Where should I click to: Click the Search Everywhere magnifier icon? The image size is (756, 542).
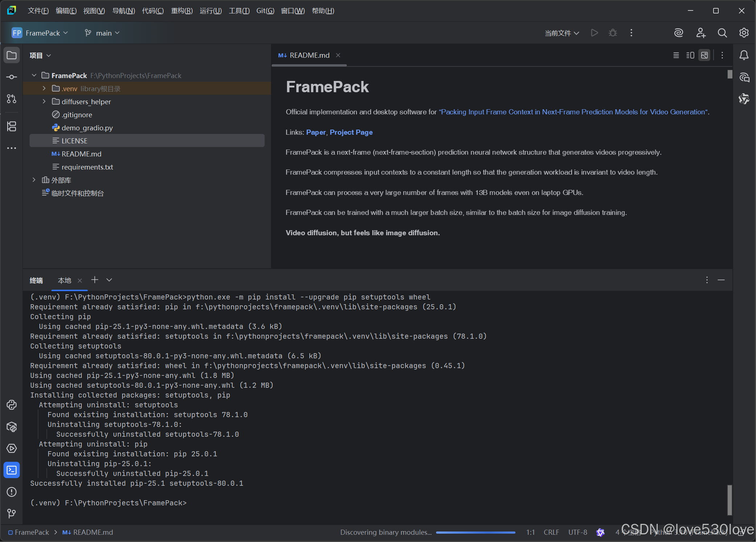point(722,33)
